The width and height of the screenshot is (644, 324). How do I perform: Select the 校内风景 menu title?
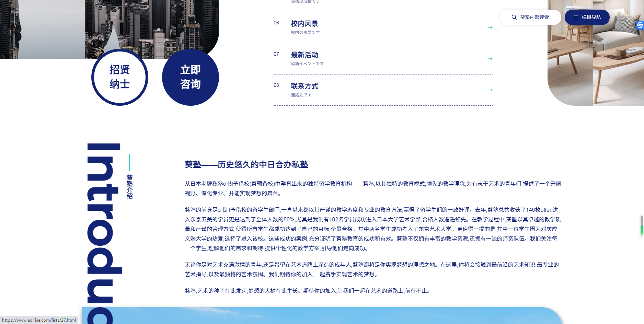pos(304,24)
